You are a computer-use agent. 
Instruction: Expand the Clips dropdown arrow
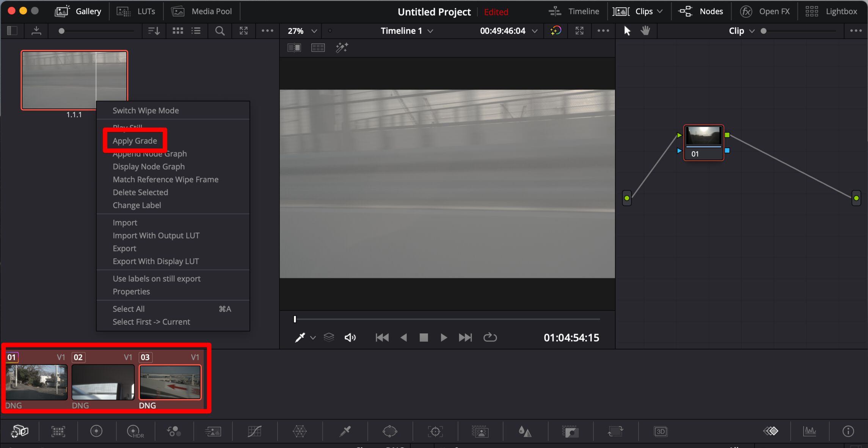tap(660, 11)
